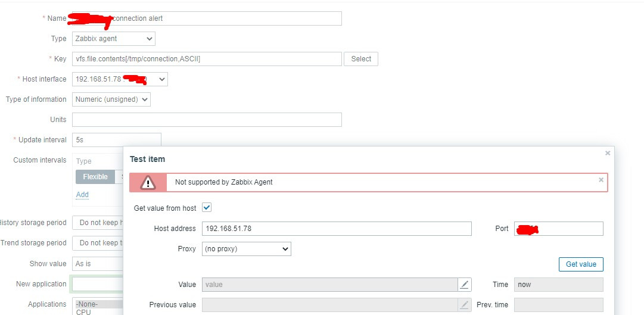Open the Type of information dropdown
644x315 pixels.
pyautogui.click(x=111, y=99)
